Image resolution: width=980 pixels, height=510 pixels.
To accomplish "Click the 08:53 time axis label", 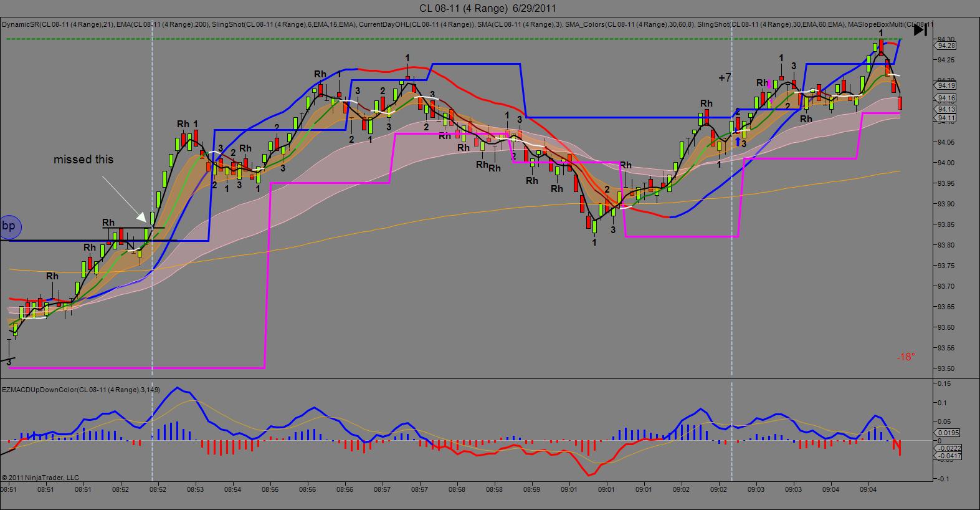I will [196, 489].
